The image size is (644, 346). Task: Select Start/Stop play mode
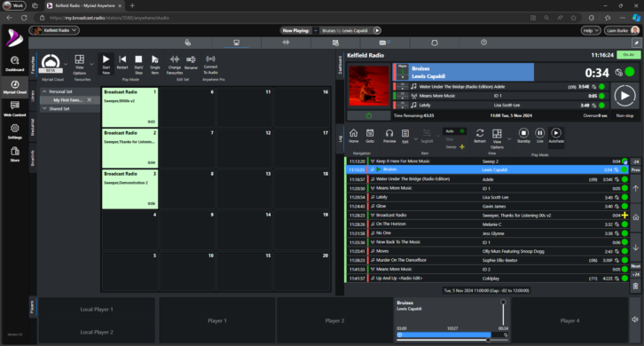(x=138, y=64)
